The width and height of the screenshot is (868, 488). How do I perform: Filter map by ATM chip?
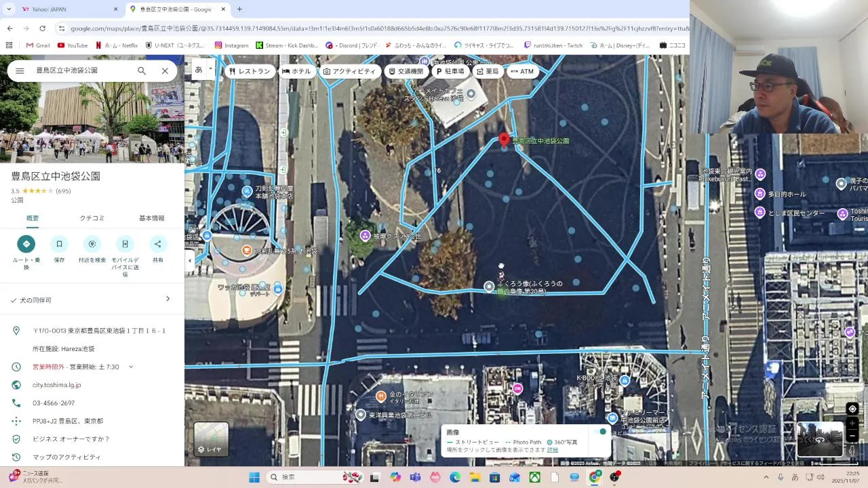[x=522, y=71]
